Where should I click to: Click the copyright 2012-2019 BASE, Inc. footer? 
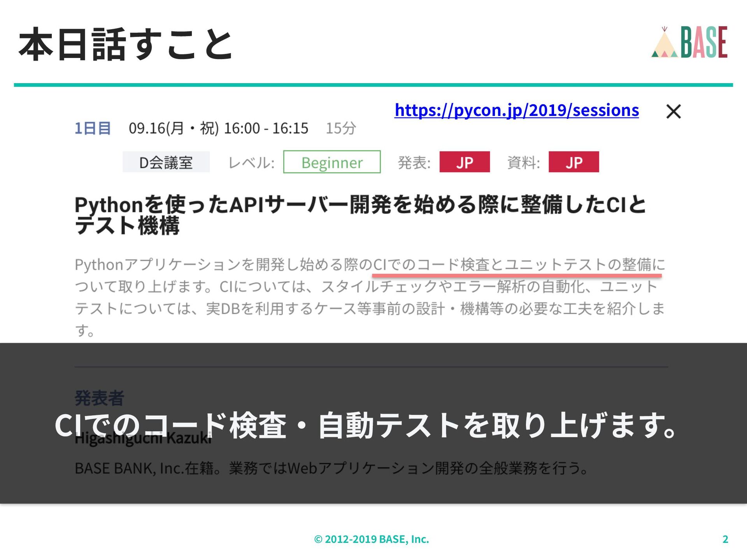(x=371, y=539)
